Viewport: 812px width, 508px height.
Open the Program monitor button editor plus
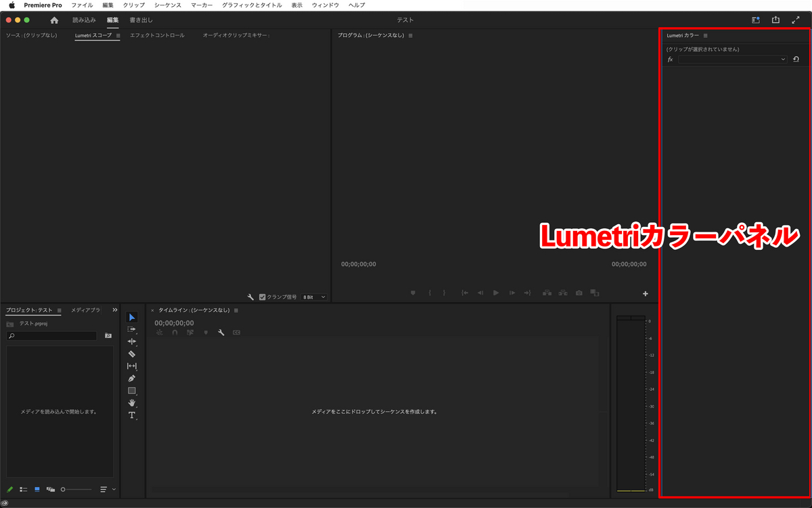click(646, 293)
